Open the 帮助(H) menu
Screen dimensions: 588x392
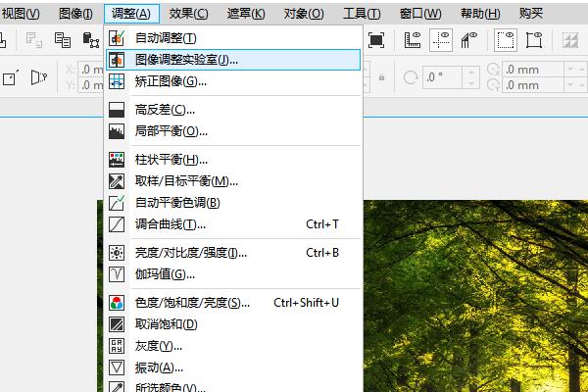pos(479,13)
